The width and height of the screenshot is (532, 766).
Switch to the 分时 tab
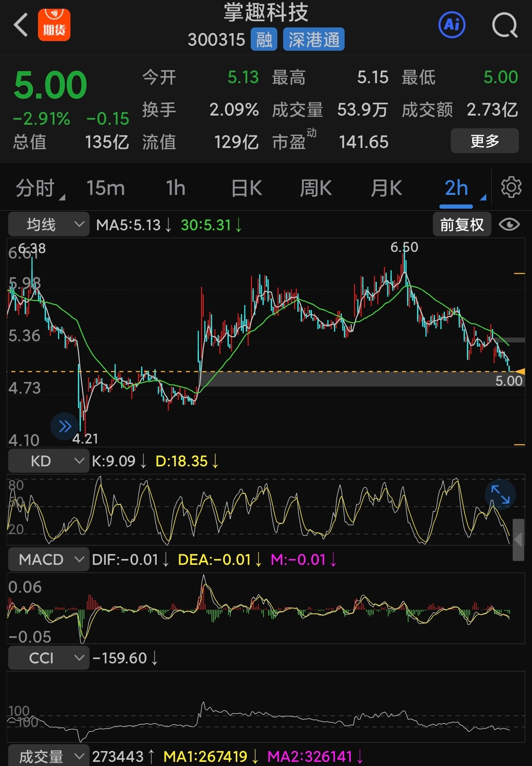35,188
